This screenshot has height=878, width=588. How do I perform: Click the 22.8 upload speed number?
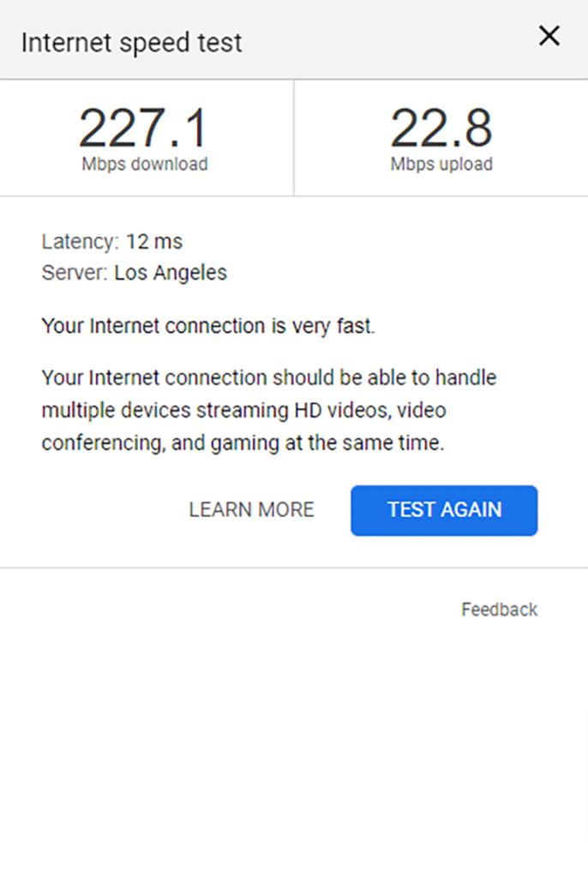pos(441,129)
